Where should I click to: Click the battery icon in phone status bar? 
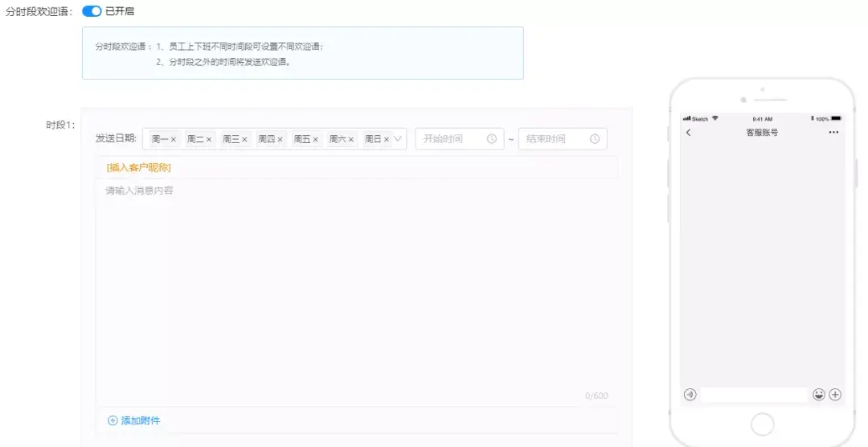pyautogui.click(x=836, y=118)
